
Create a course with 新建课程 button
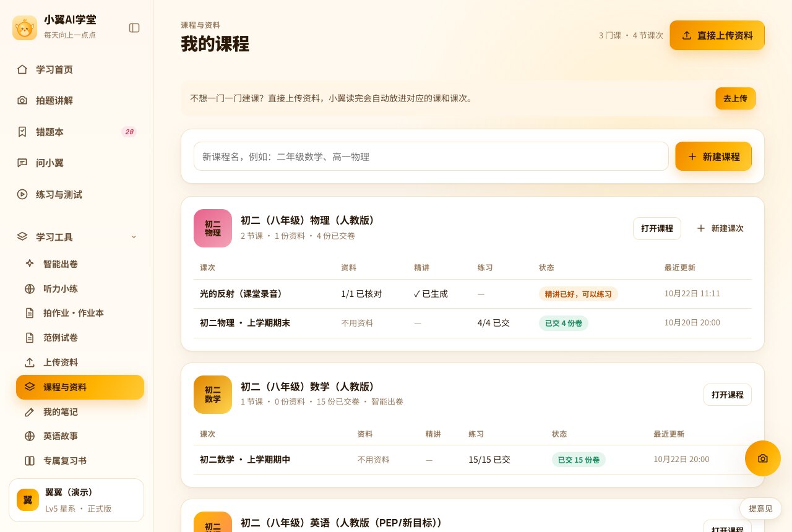[713, 157]
